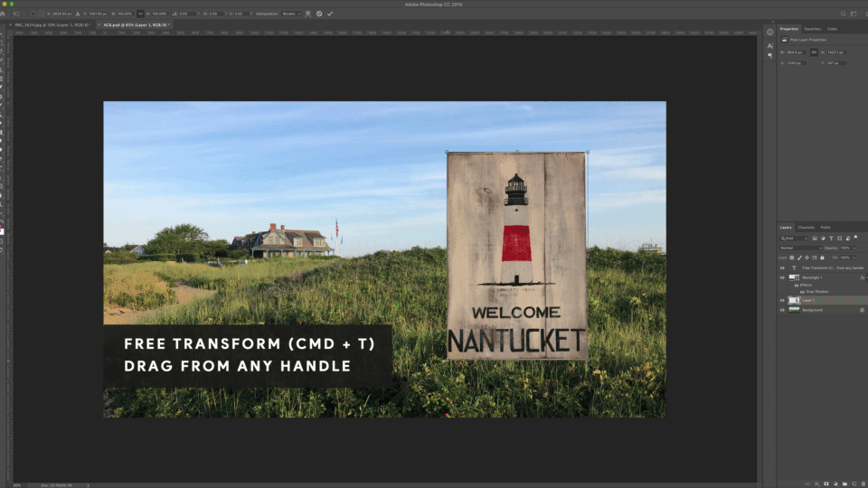Screen dimensions: 868x488
Task: Hide the Background layer
Action: point(782,310)
